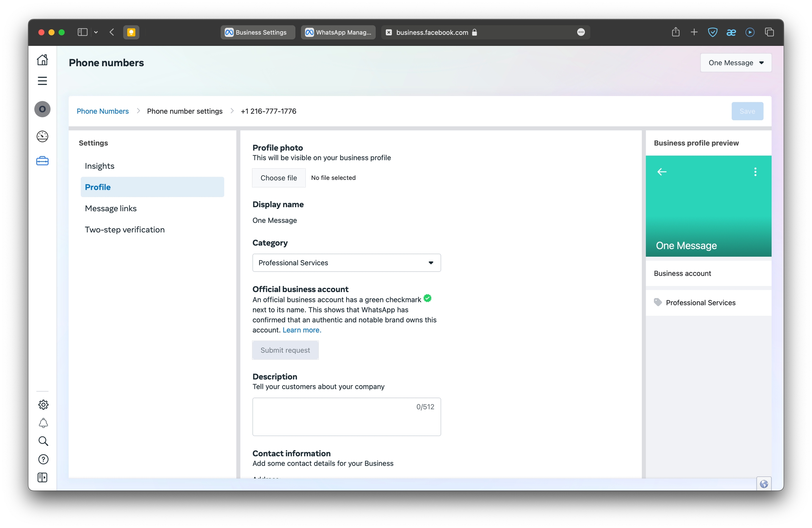Image resolution: width=812 pixels, height=528 pixels.
Task: Expand the Safari sidebar options chevron
Action: point(96,32)
